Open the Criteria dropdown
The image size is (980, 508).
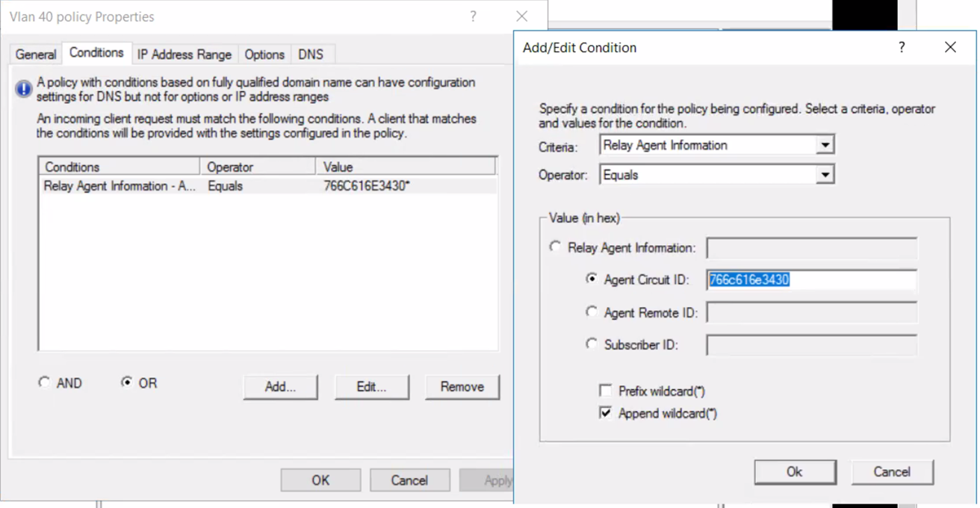tap(825, 144)
